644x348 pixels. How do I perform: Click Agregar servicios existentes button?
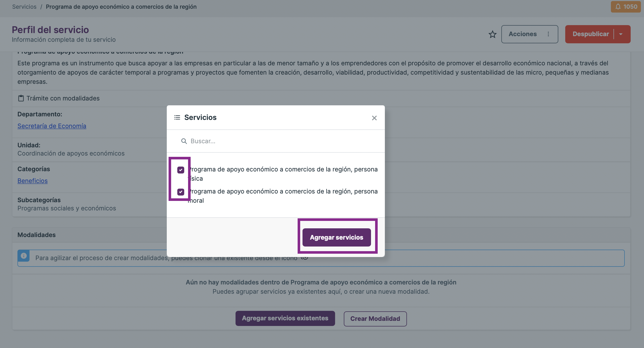(285, 318)
